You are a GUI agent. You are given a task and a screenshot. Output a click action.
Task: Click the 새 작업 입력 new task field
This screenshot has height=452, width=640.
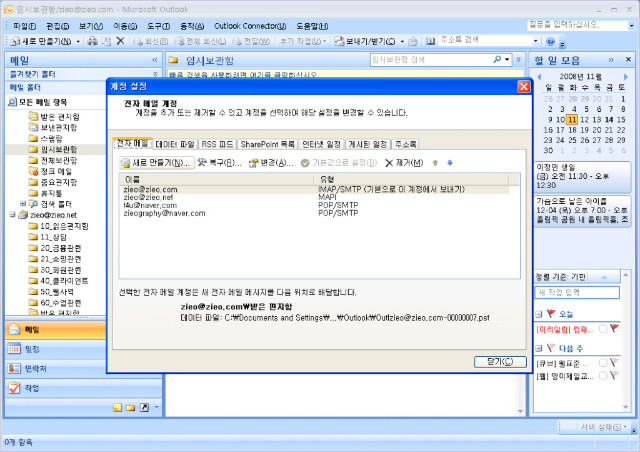(577, 292)
